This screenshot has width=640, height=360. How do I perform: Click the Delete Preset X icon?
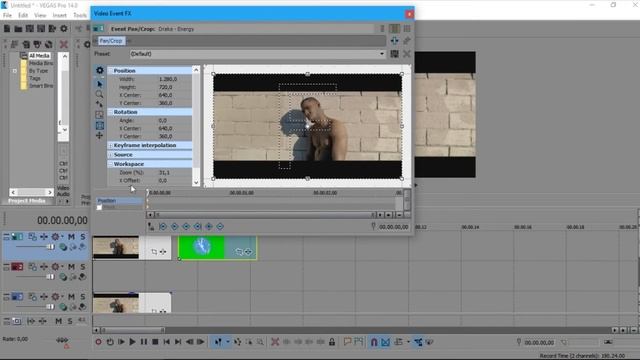[x=407, y=54]
